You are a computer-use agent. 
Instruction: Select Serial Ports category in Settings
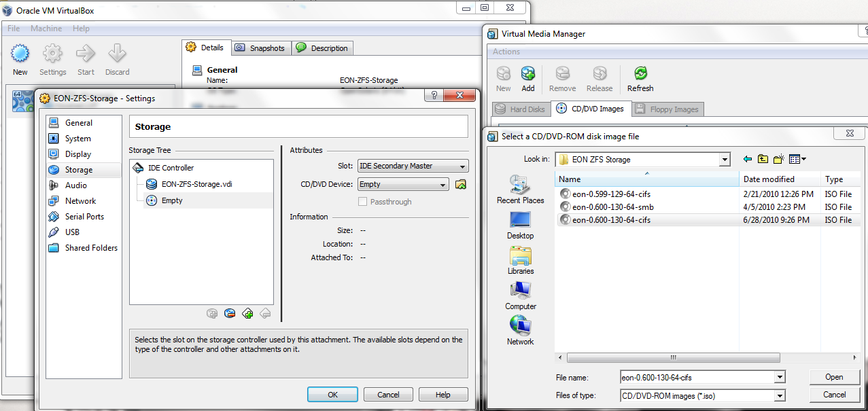coord(84,217)
